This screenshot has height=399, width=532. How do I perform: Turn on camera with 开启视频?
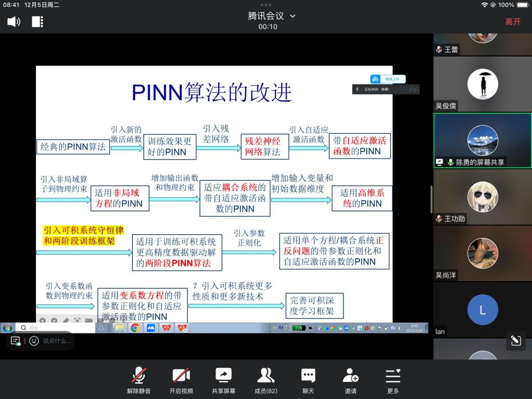[x=181, y=380]
